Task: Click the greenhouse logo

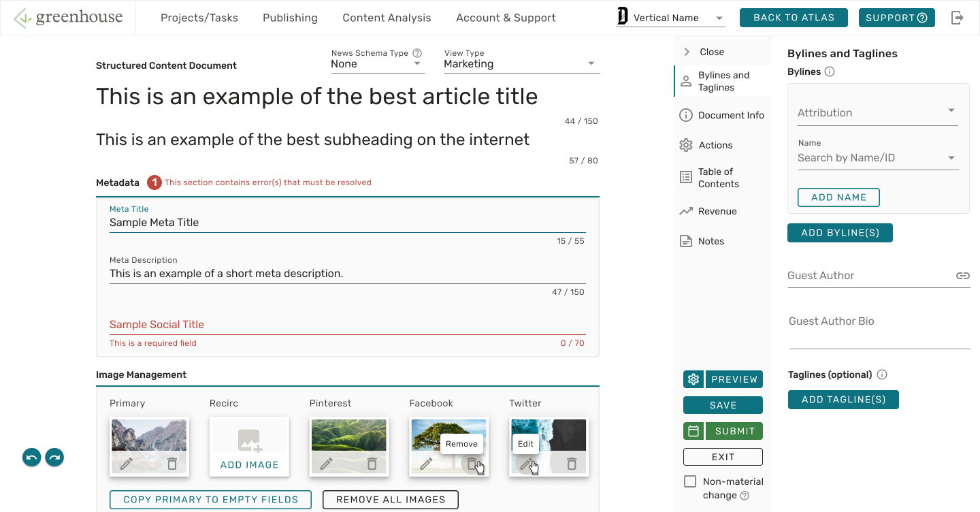Action: click(68, 18)
